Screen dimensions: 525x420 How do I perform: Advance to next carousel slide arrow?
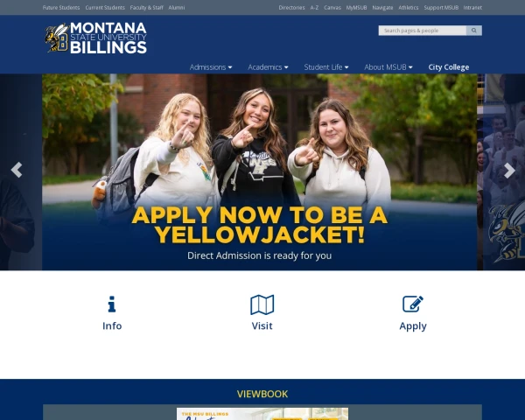[x=509, y=171]
